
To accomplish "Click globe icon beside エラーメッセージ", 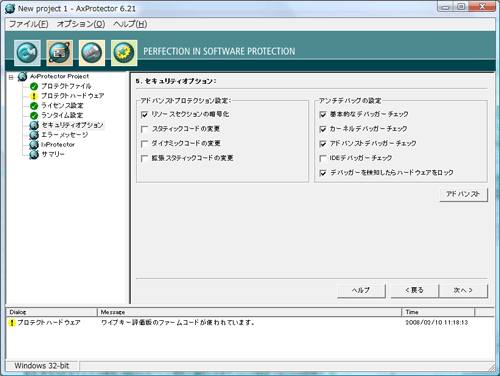I will pos(34,135).
